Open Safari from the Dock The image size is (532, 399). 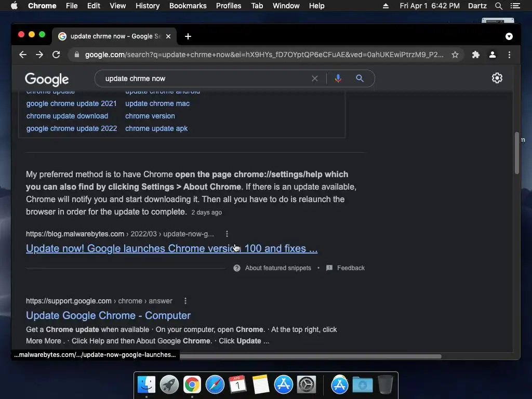[x=215, y=385]
